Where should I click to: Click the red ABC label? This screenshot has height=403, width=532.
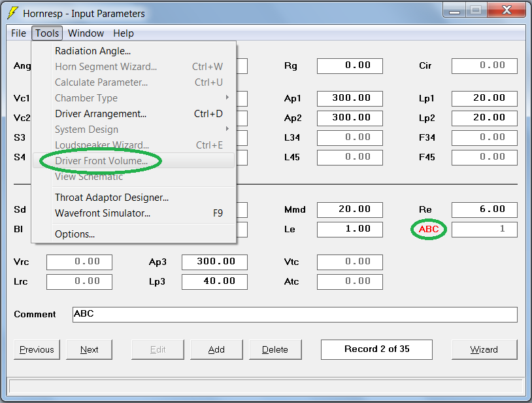coord(429,229)
